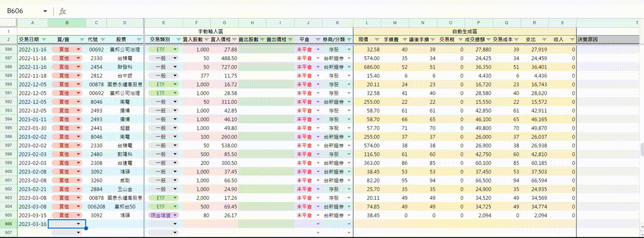The width and height of the screenshot is (644, 238).
Task: Open the 現金增資 dropdown in row 605
Action: [x=175, y=215]
